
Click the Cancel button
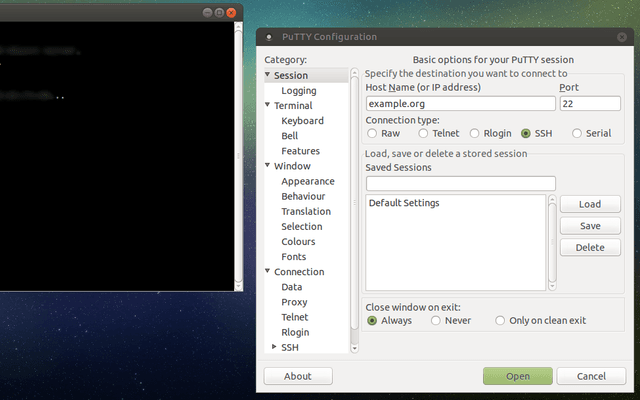(x=591, y=376)
